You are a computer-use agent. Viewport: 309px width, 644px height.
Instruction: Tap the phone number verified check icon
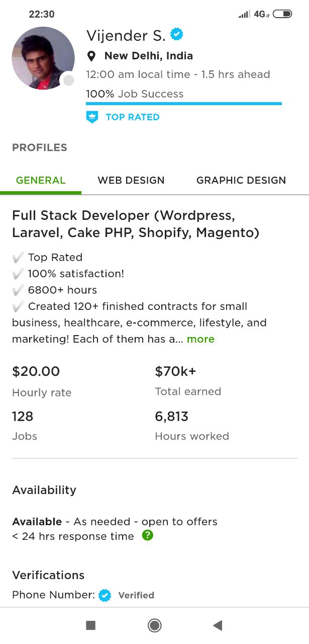coord(105,595)
